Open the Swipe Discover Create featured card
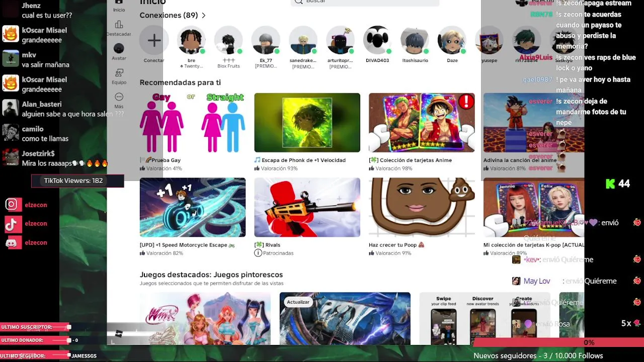 pyautogui.click(x=485, y=318)
